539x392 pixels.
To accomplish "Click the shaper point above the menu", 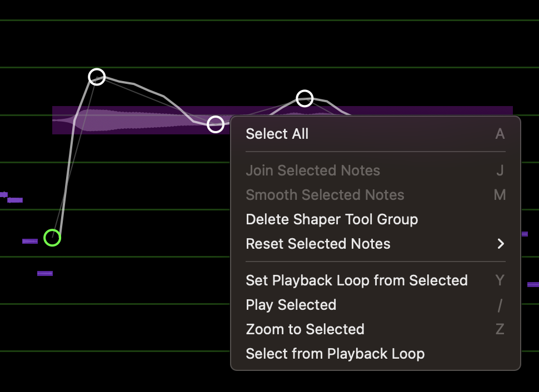I will tap(305, 99).
